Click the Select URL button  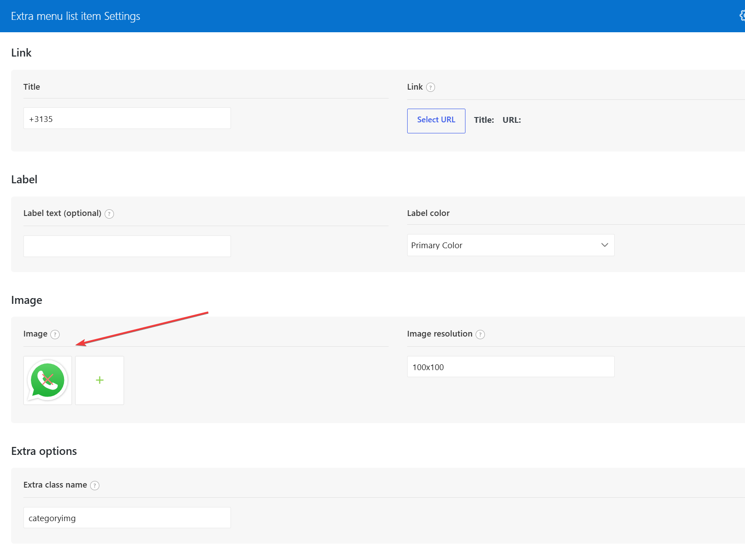[436, 121]
